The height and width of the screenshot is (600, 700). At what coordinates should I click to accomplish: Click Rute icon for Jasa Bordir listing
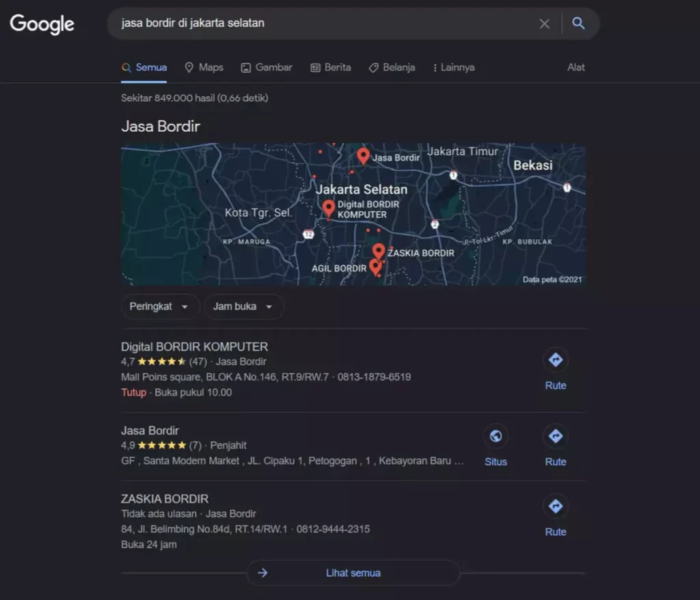tap(555, 436)
